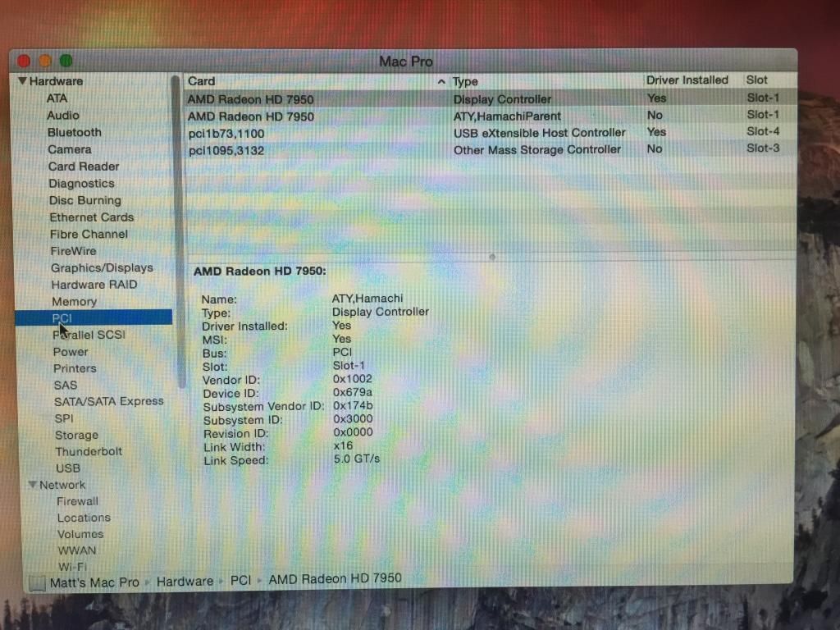Go to PCI in the path bar

[240, 580]
